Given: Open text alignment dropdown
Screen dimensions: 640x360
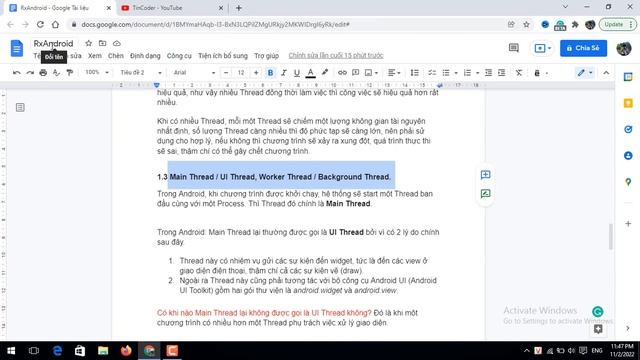Looking at the screenshot, I should click(394, 73).
